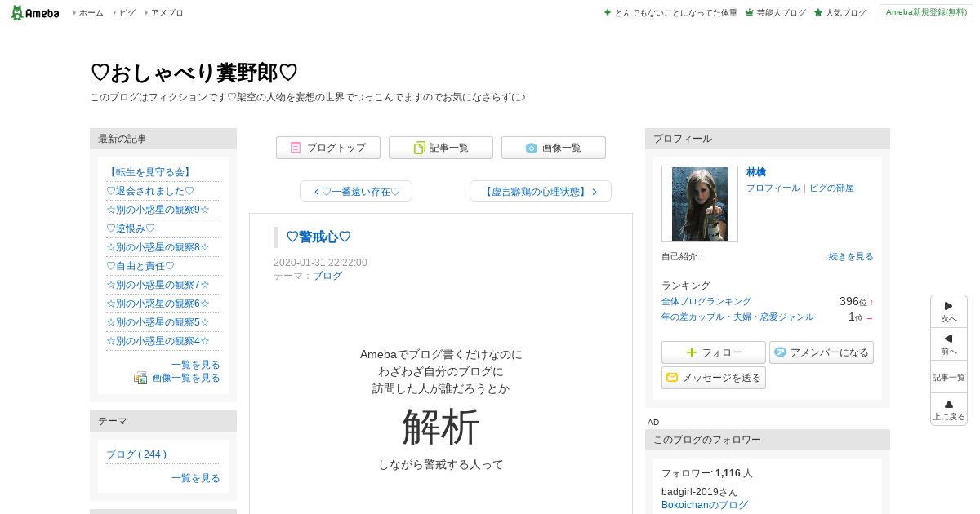
Task: Open 全体ブログランキング link
Action: 706,301
